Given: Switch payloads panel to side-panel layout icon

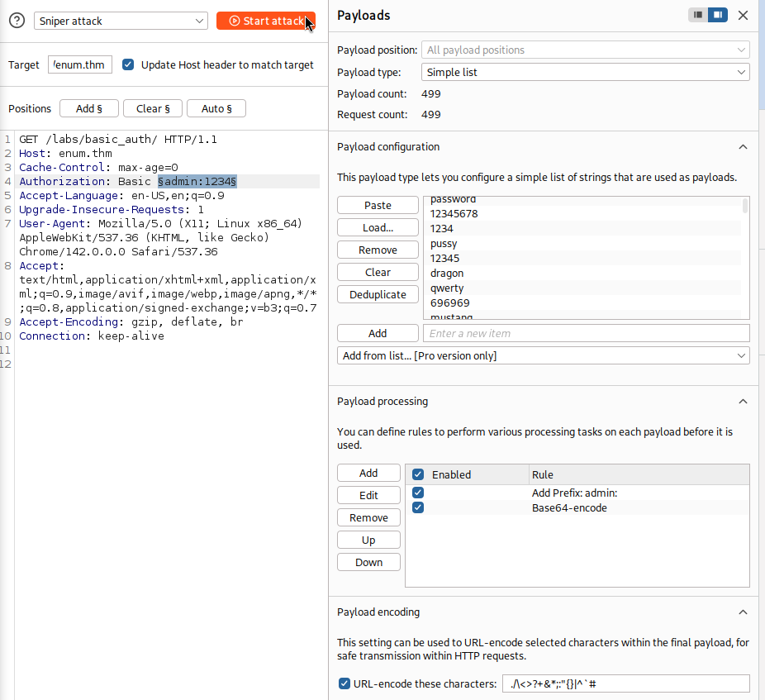Looking at the screenshot, I should pos(718,15).
